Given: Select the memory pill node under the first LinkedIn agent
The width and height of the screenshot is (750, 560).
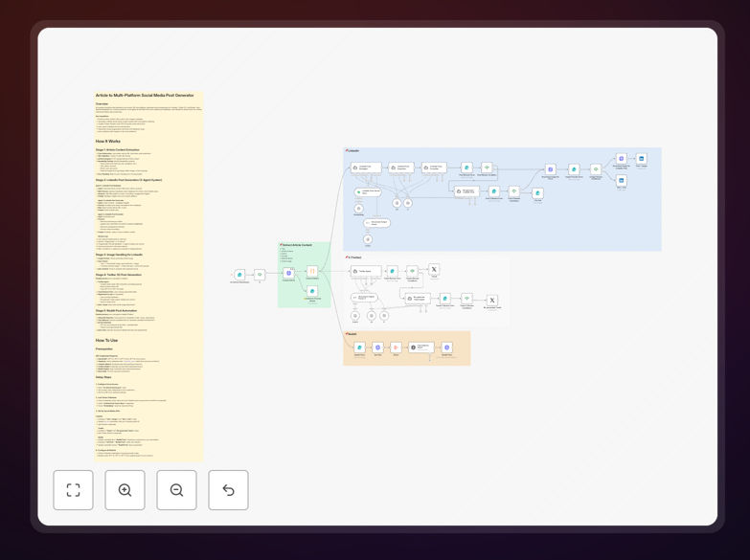Looking at the screenshot, I should [368, 191].
